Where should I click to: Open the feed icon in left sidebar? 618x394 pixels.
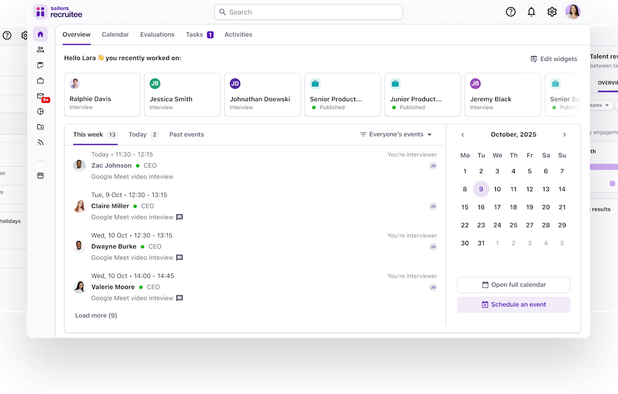tap(40, 143)
